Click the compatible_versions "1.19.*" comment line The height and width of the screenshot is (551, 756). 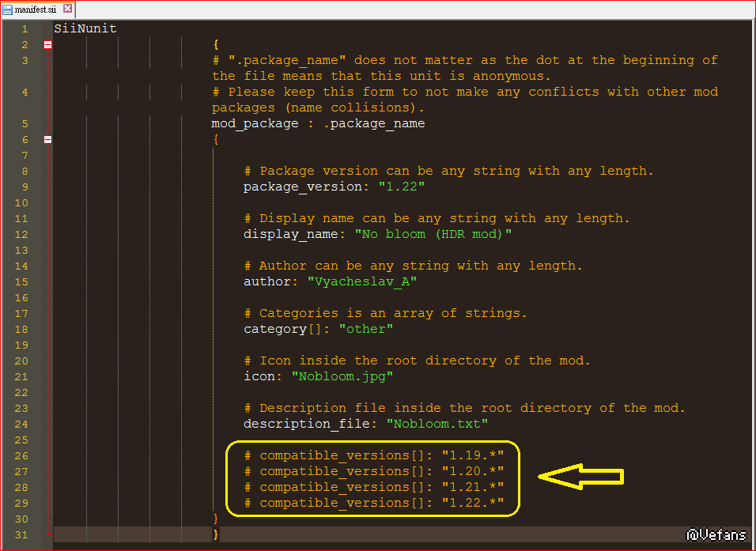tap(374, 455)
